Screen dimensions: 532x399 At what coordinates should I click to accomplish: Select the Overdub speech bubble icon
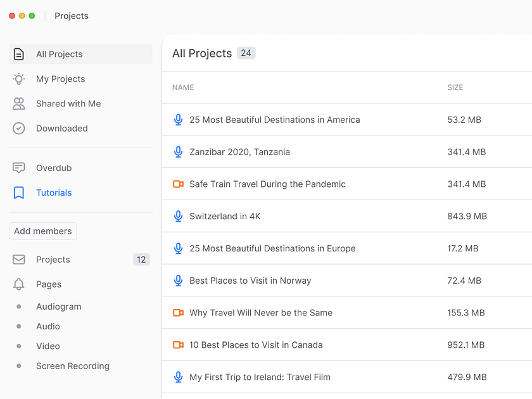point(19,167)
